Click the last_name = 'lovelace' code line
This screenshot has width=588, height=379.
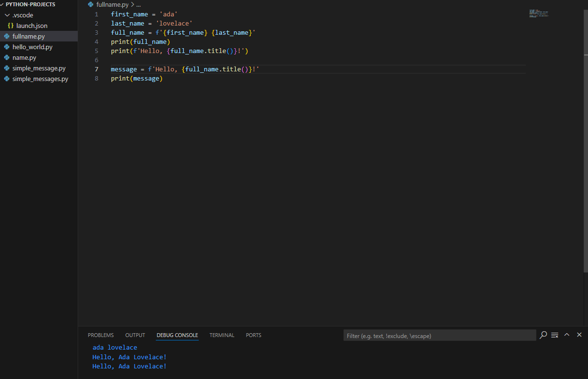(151, 23)
